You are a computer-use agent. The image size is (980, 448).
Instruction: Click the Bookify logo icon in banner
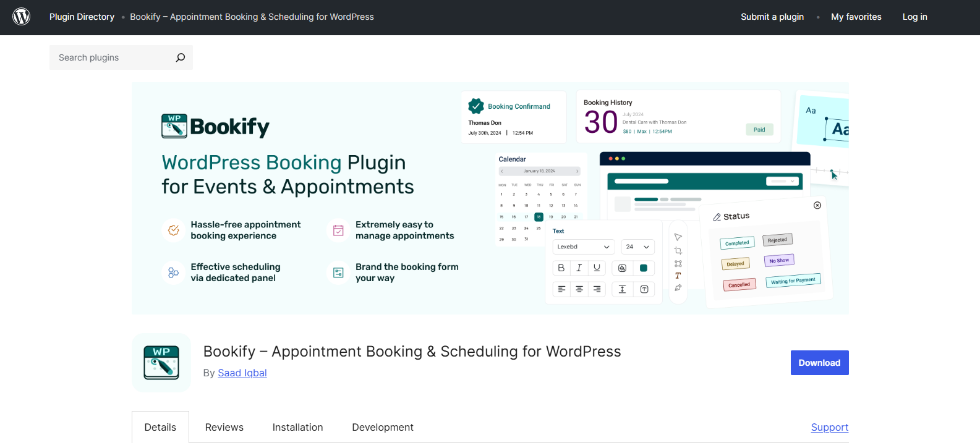click(174, 126)
